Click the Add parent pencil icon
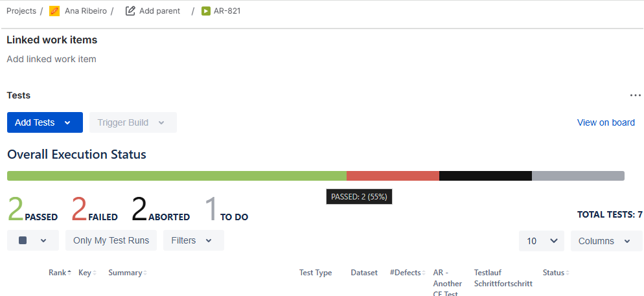The height and width of the screenshot is (296, 644). (130, 11)
